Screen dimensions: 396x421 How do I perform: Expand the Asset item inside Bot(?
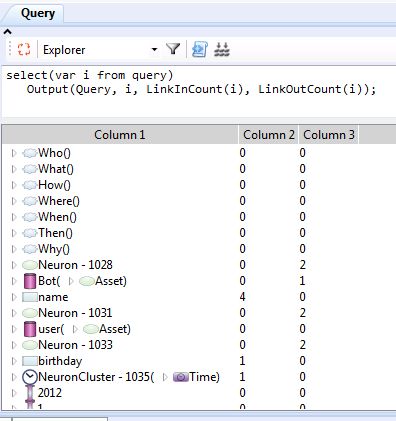tap(71, 281)
